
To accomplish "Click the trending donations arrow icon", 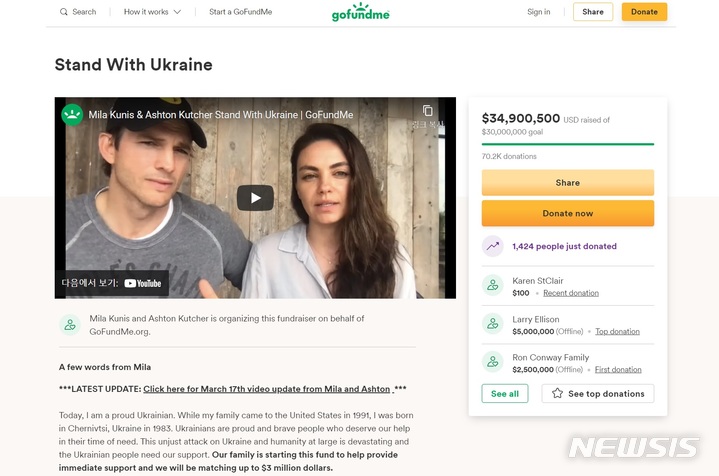I will pos(492,246).
